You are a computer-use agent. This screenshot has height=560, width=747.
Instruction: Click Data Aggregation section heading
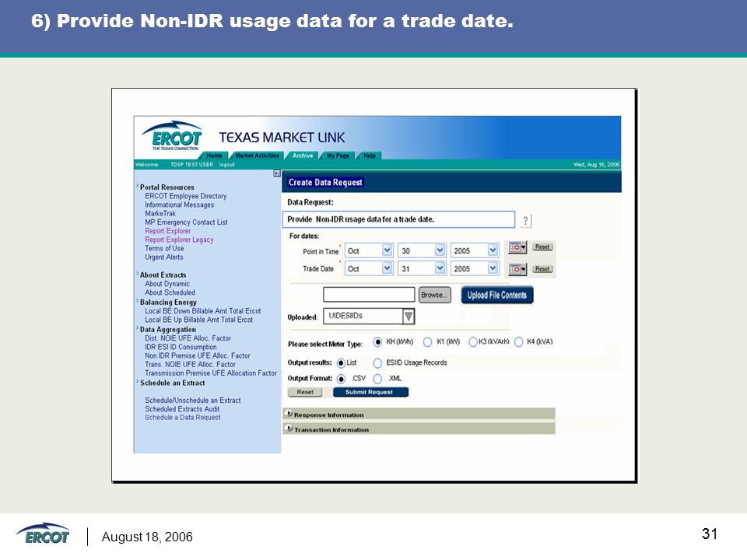[168, 330]
